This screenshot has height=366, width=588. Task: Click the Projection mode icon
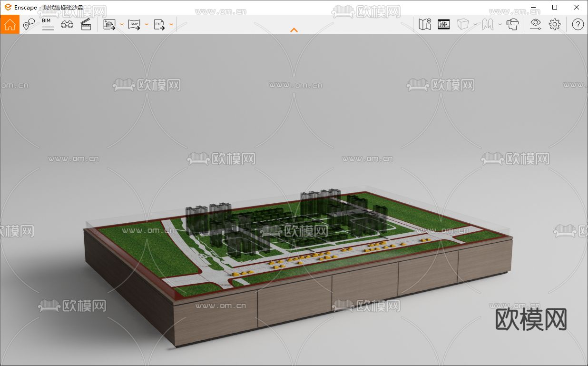[488, 24]
